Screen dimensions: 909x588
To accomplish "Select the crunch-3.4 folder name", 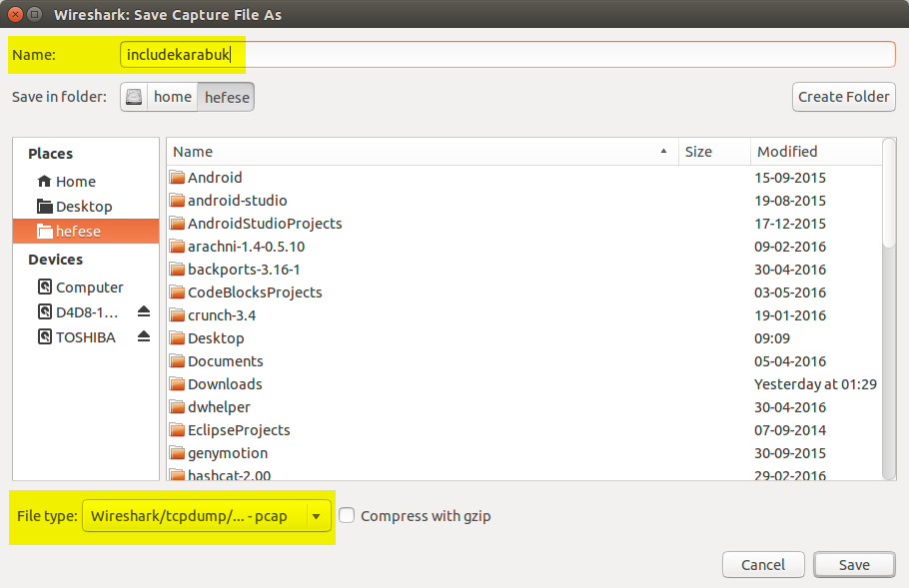I will pyautogui.click(x=222, y=315).
